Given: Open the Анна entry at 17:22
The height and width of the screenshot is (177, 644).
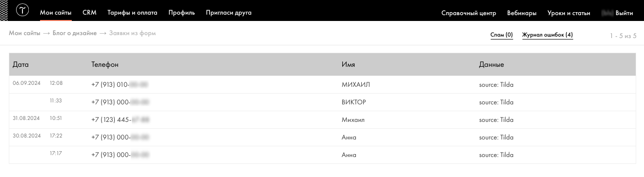Looking at the screenshot, I should click(322, 137).
